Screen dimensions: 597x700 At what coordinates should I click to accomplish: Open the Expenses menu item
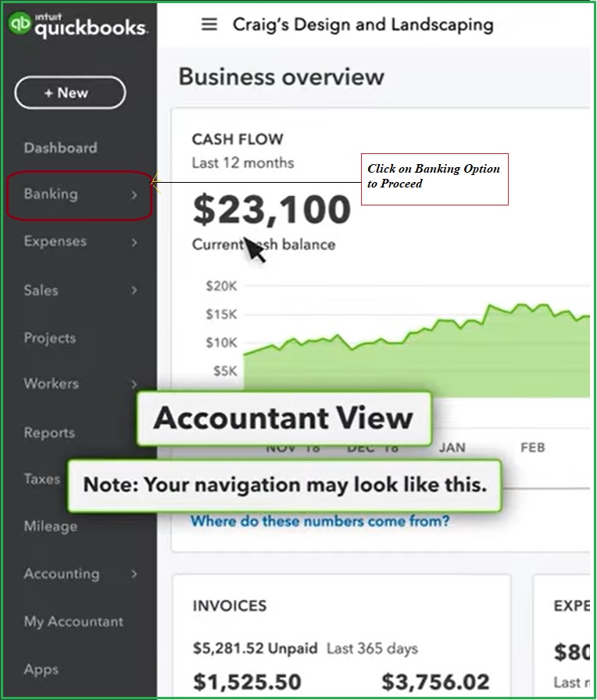tap(55, 241)
